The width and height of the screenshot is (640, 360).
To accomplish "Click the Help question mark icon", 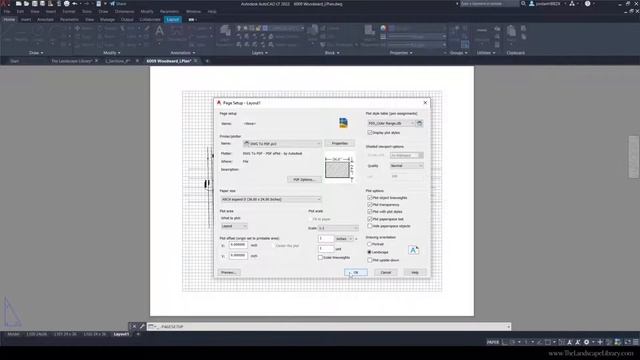I will (587, 4).
